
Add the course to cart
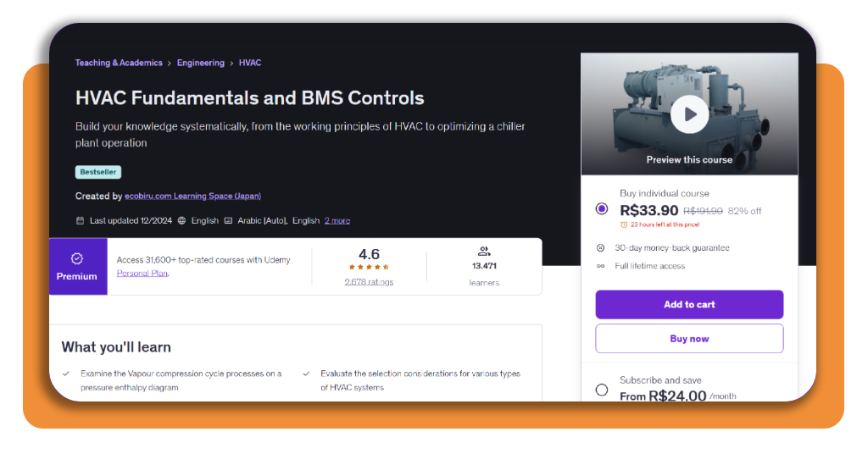point(689,305)
